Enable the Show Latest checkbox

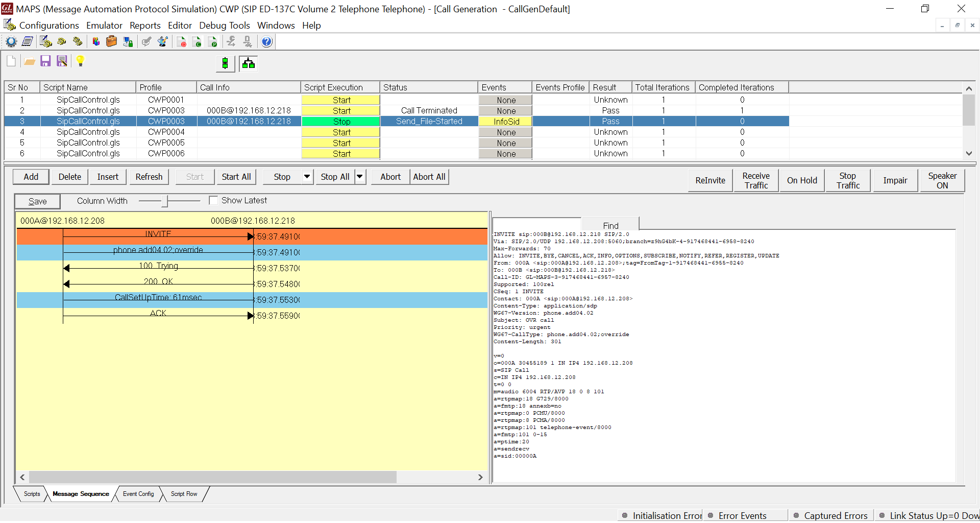(x=213, y=201)
